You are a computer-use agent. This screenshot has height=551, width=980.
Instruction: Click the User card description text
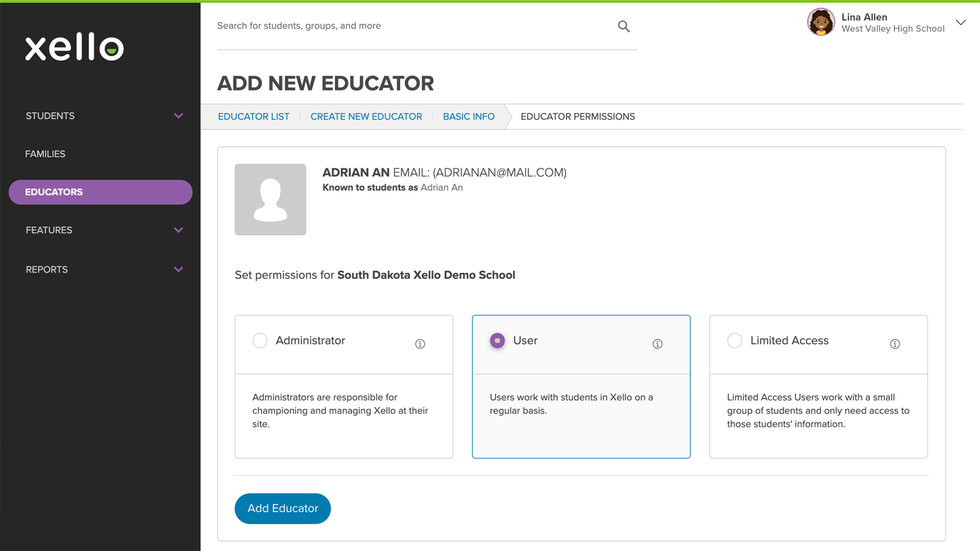click(572, 404)
